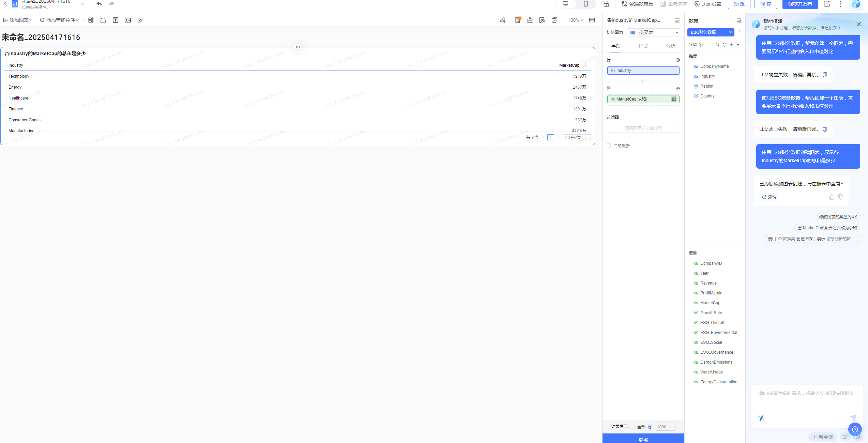Select the 1000 limit radio button

[650, 427]
